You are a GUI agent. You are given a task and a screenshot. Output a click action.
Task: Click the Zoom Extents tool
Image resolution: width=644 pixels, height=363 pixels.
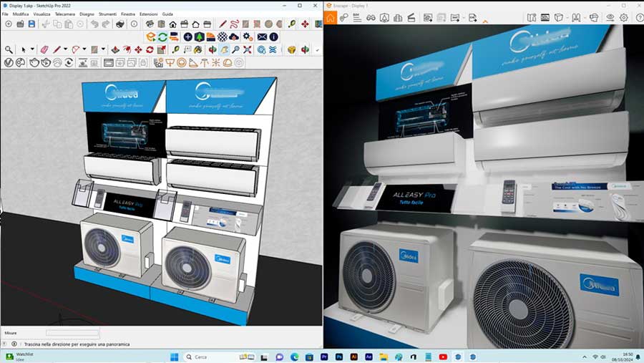tap(248, 49)
